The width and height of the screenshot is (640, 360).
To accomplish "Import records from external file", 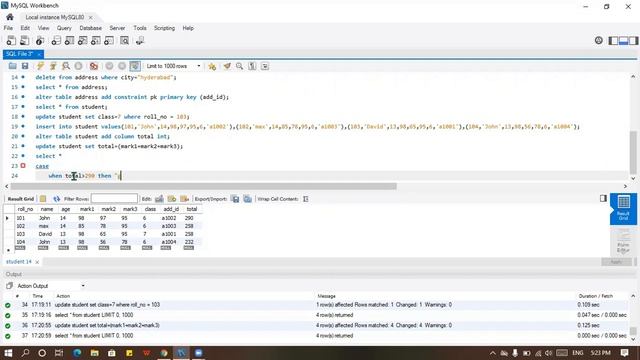I will coord(248,199).
